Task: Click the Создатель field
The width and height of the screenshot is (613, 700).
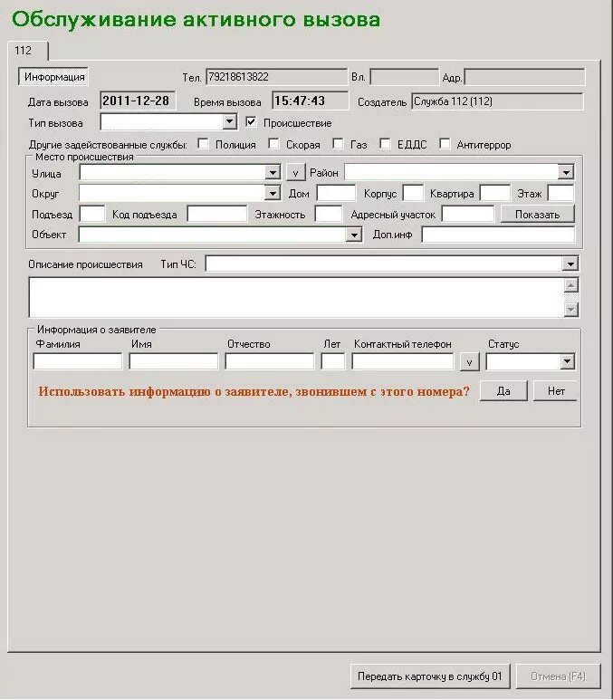Action: [497, 101]
